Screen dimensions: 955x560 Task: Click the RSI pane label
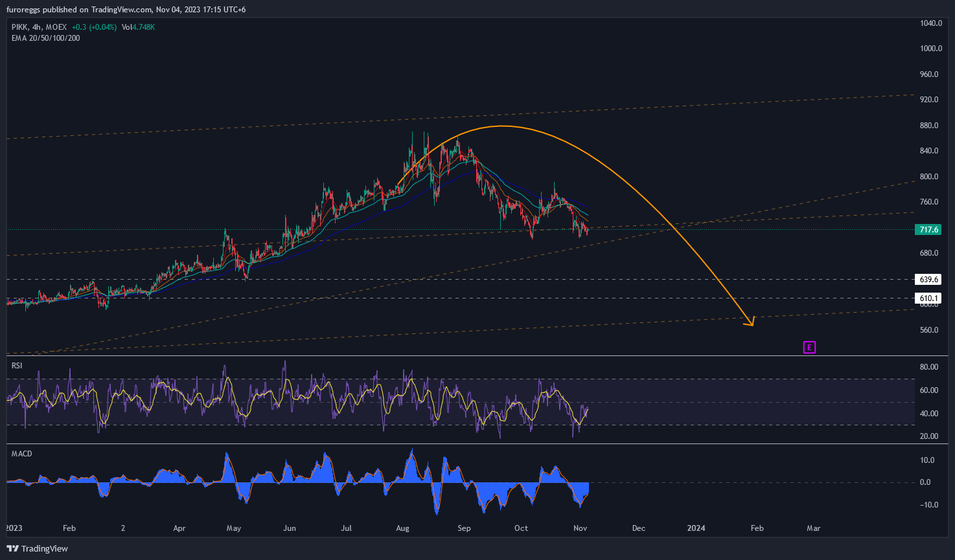[17, 366]
